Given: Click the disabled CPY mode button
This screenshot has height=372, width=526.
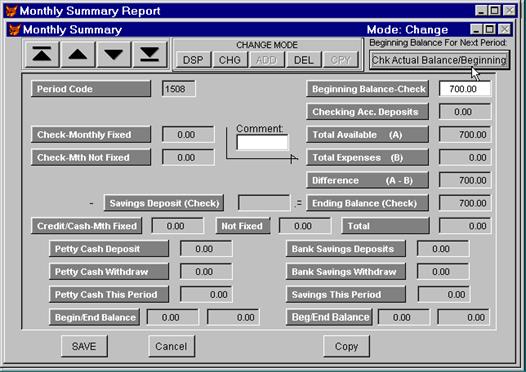Looking at the screenshot, I should (x=340, y=60).
